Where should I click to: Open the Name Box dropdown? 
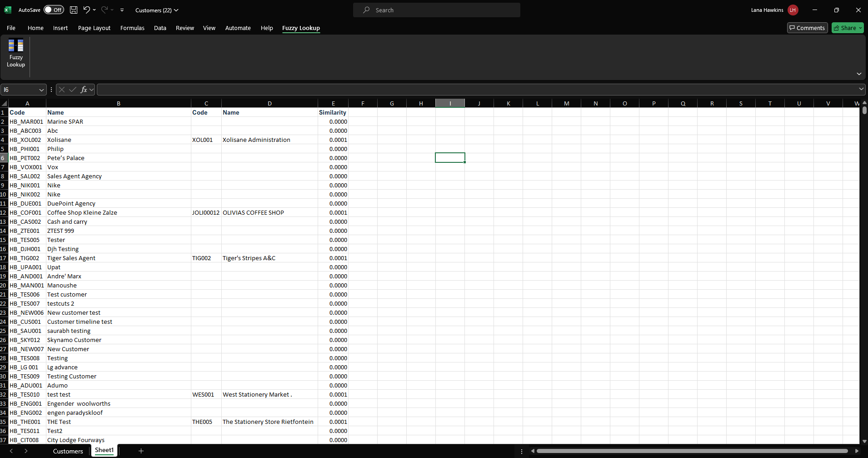41,90
